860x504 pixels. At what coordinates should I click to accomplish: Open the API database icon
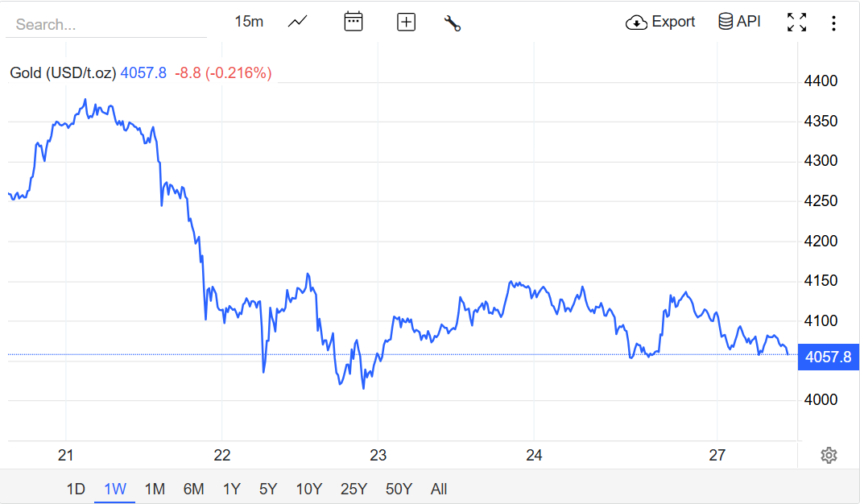pos(726,22)
